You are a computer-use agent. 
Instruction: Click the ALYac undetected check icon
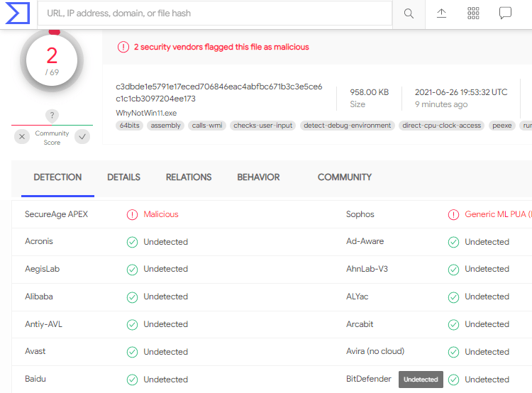click(453, 297)
